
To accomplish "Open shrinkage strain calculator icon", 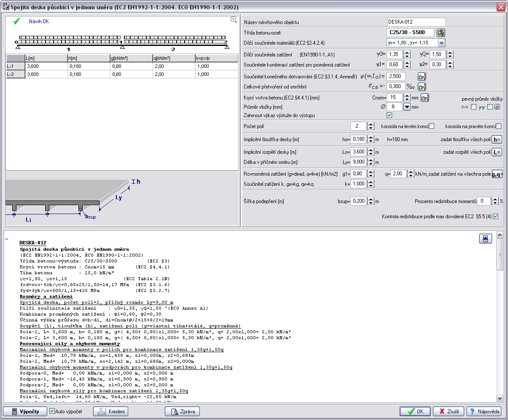I will pyautogui.click(x=422, y=86).
